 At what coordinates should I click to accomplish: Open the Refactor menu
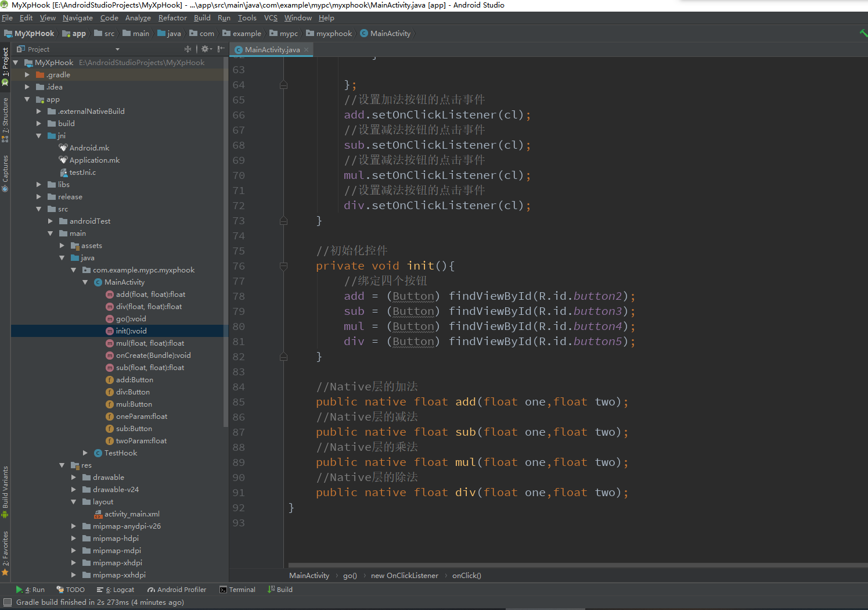click(x=172, y=18)
